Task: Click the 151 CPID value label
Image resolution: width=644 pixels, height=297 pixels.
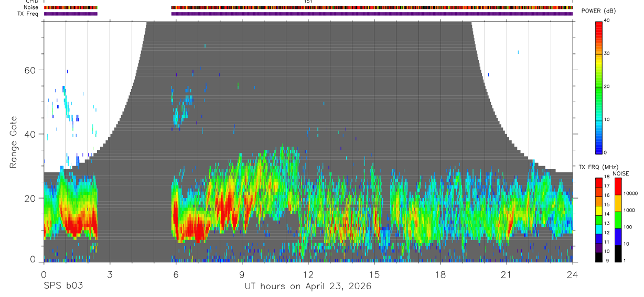Action: (x=308, y=2)
